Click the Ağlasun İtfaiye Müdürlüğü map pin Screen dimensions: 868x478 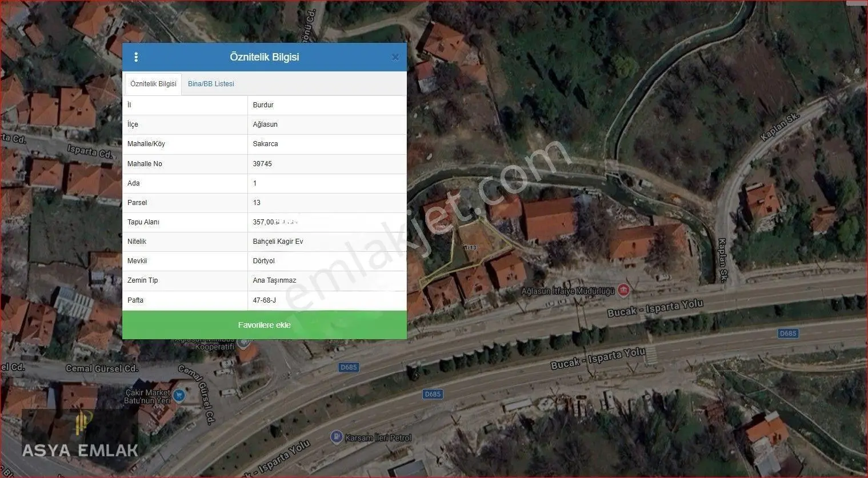coord(624,290)
